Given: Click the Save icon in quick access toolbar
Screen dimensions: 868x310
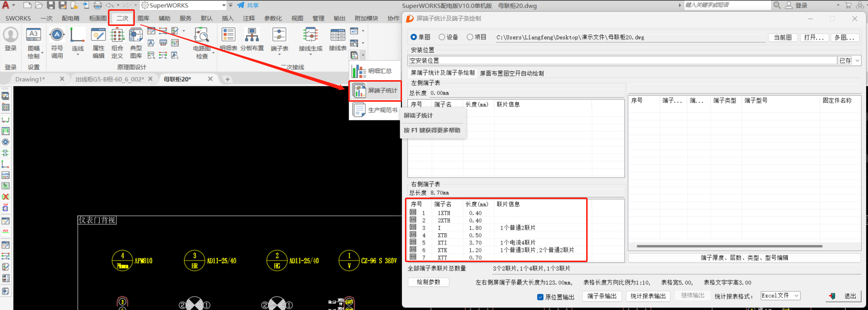Looking at the screenshot, I should [x=51, y=5].
